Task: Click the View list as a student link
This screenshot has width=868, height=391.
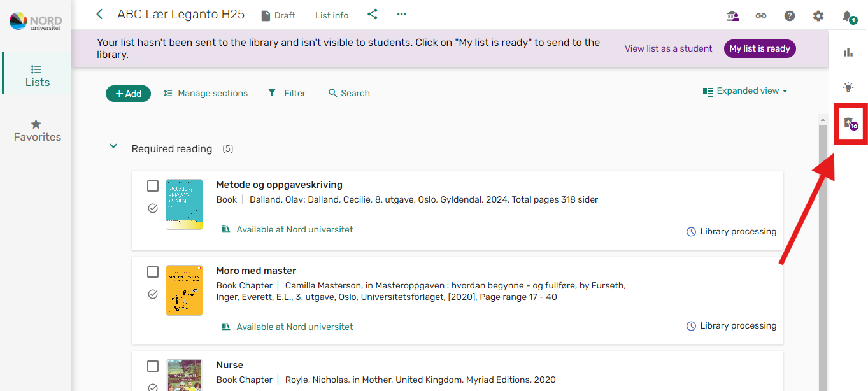Action: (x=669, y=48)
